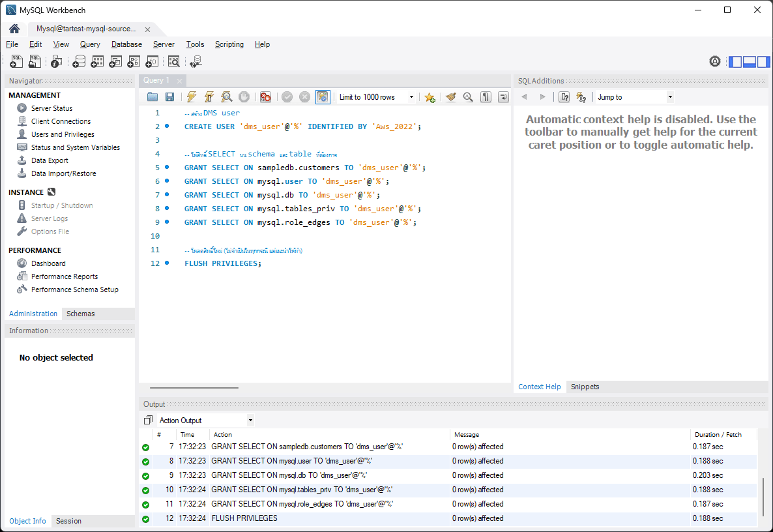Viewport: 773px width, 532px height.
Task: Open the File menu
Action: (x=12, y=44)
